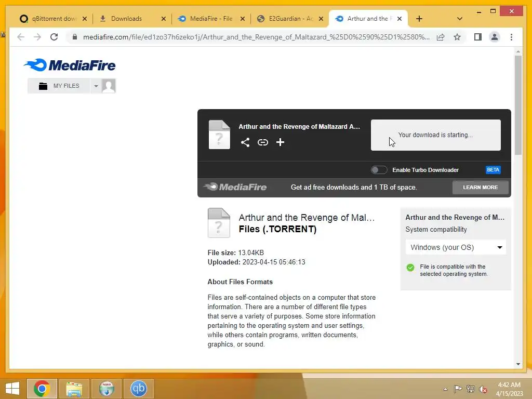The height and width of the screenshot is (399, 532).
Task: Click the grey MediaFire logo in the ad banner
Action: pyautogui.click(x=235, y=187)
